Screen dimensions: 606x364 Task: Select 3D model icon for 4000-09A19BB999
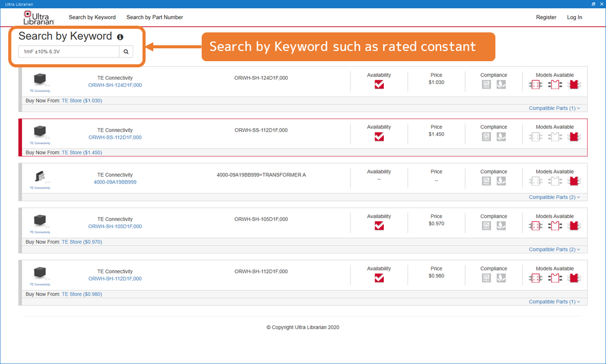(x=574, y=181)
